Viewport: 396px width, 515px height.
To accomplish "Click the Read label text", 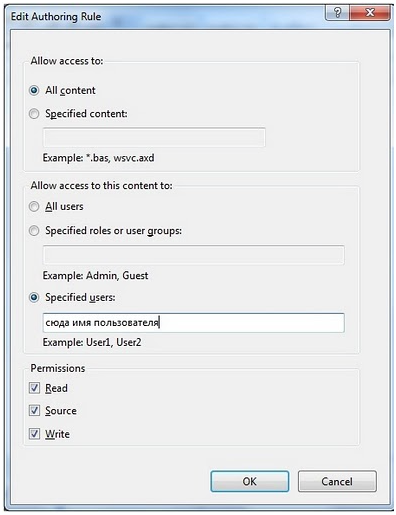I will point(56,388).
